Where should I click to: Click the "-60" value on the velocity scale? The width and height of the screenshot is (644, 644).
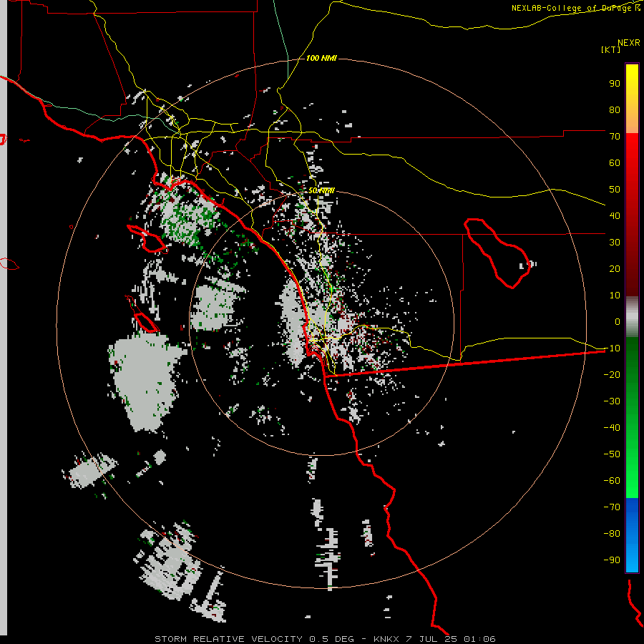pyautogui.click(x=612, y=481)
